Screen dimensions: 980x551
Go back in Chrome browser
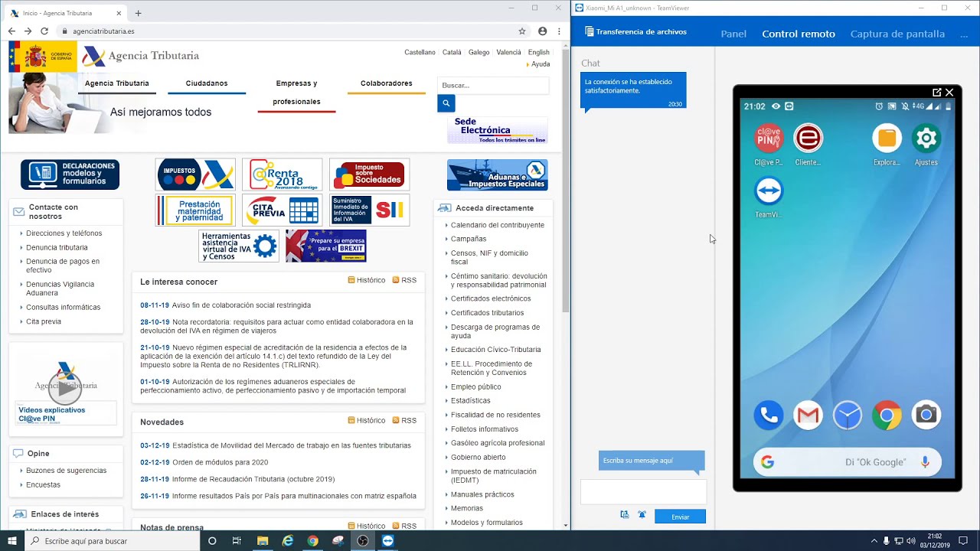pos(11,31)
